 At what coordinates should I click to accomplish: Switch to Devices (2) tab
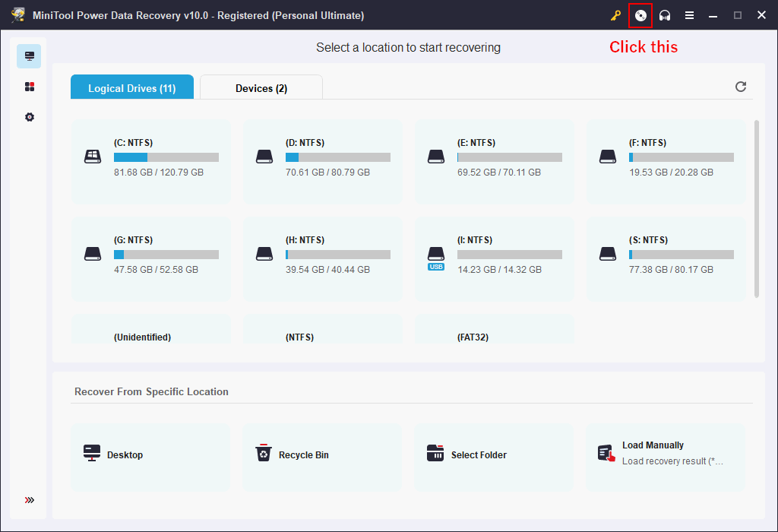(x=261, y=87)
